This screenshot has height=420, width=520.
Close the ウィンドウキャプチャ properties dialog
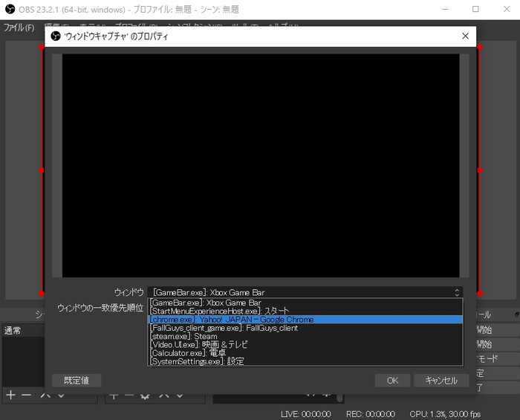(x=465, y=36)
